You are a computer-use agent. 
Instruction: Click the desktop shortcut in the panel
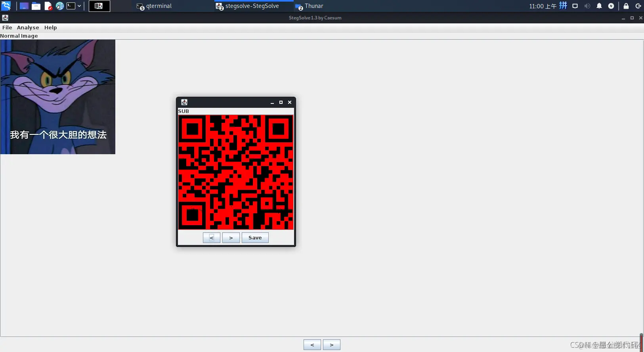tap(24, 6)
